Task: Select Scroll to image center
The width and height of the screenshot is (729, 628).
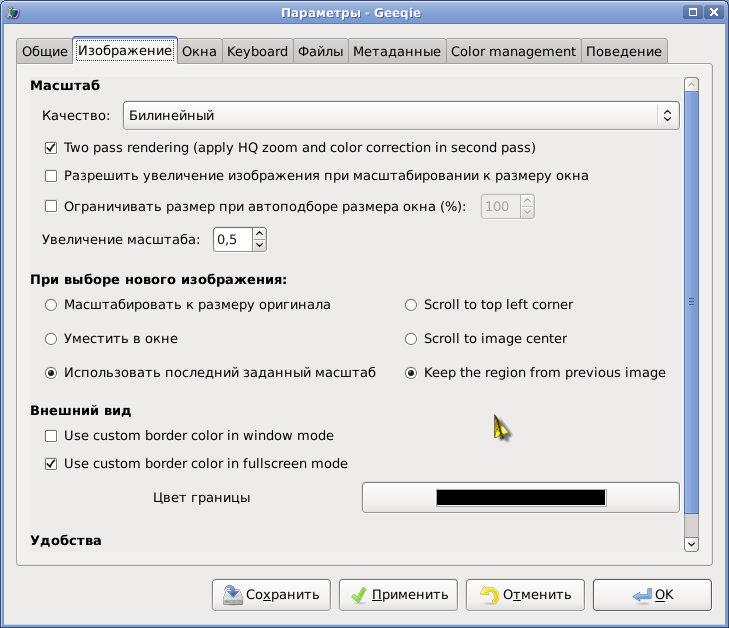Action: 411,339
